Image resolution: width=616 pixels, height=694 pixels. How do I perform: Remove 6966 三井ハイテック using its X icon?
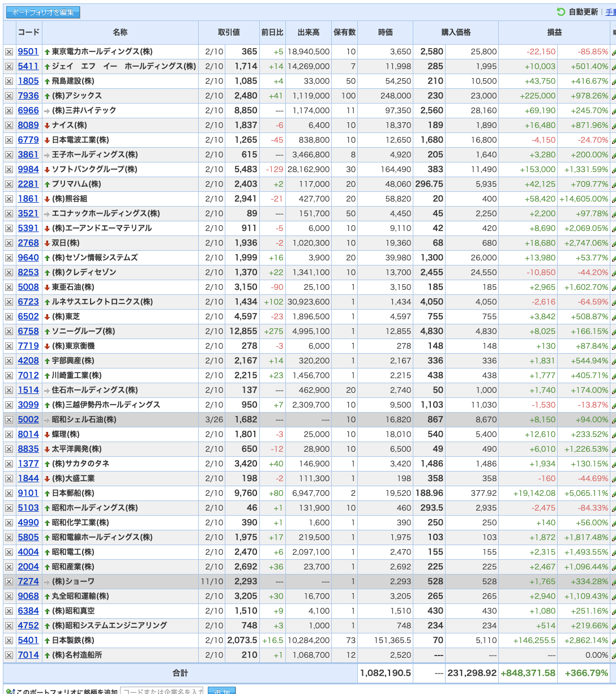(9, 110)
